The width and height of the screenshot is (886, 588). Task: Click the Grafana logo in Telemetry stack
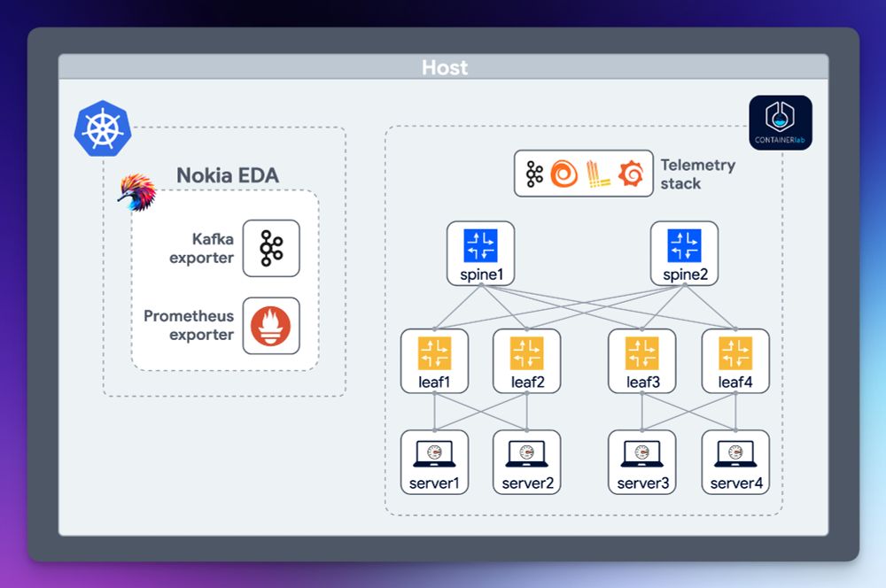(x=631, y=174)
